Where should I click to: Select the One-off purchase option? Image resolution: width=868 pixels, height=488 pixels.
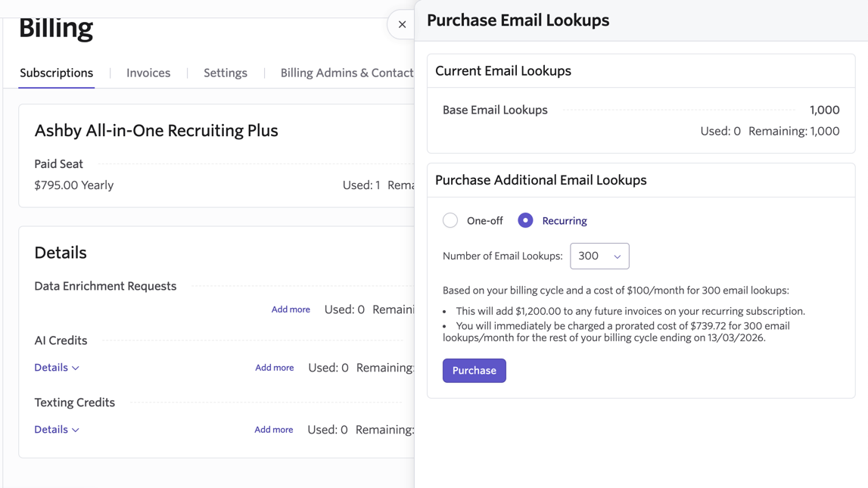[450, 221]
